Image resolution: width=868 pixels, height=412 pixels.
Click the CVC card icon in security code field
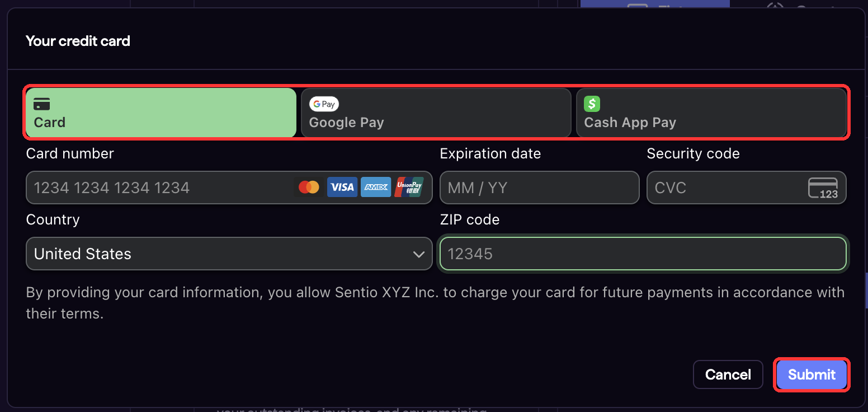(823, 188)
